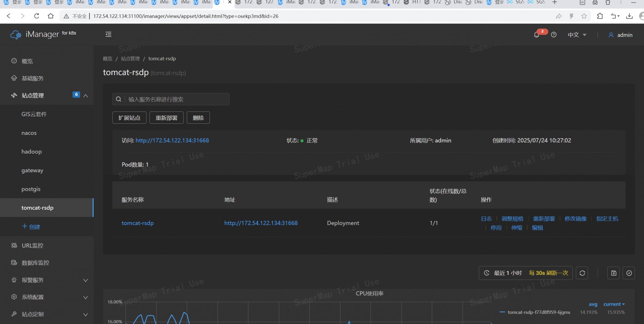The height and width of the screenshot is (324, 644).
Task: Select hadoop in the site list
Action: click(x=32, y=151)
